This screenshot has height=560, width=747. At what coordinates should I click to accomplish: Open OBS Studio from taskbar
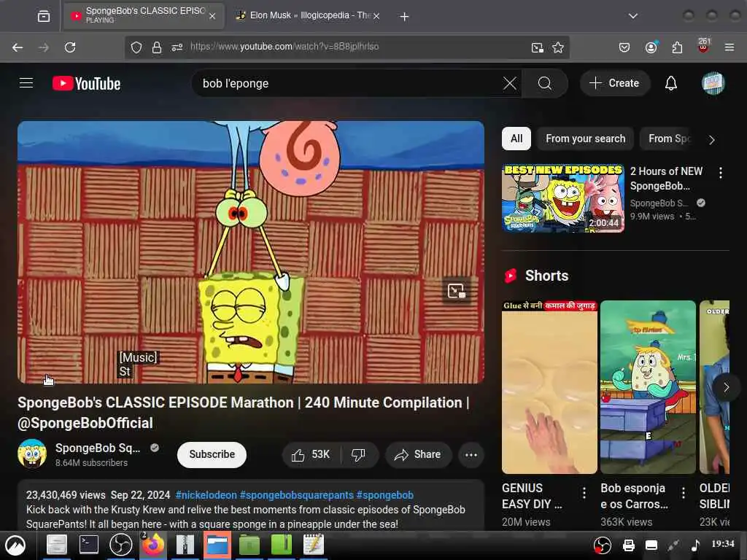point(121,545)
